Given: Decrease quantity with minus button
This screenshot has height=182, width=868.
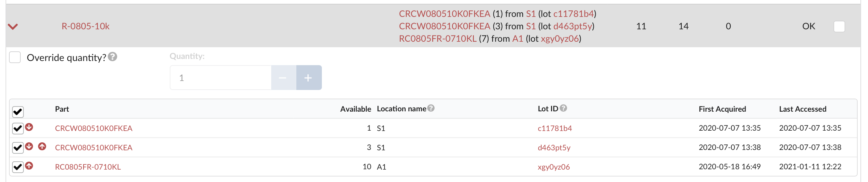Looking at the screenshot, I should (284, 78).
